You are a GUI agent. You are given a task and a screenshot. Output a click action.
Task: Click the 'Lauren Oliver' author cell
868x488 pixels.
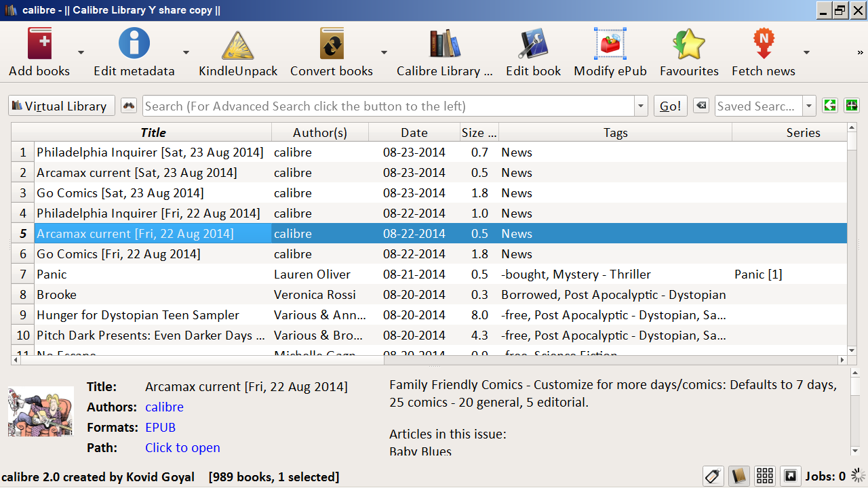coord(320,274)
